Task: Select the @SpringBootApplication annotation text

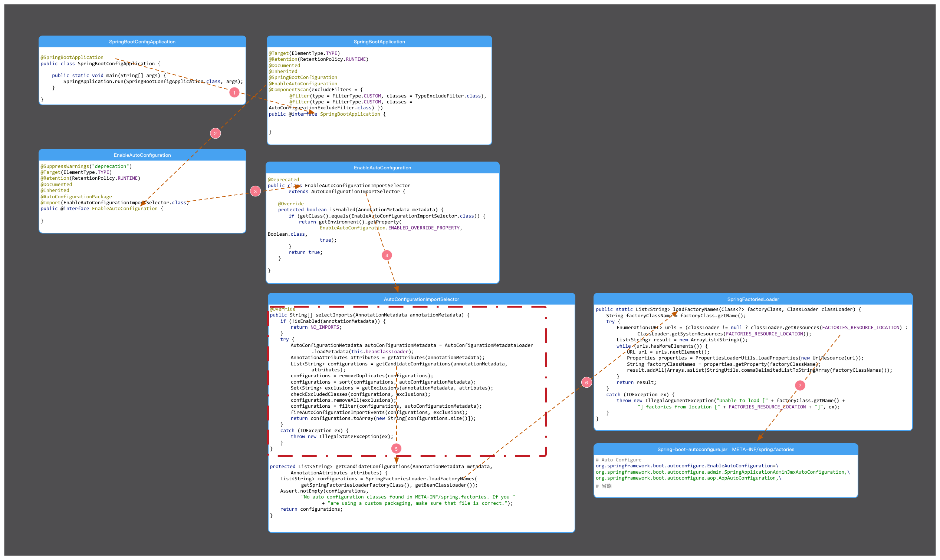Action: click(x=72, y=57)
